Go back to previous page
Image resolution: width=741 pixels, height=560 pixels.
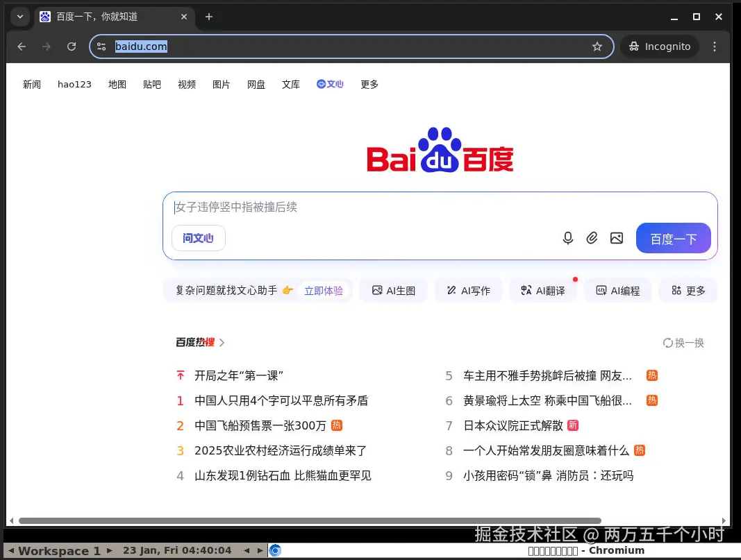pos(22,46)
